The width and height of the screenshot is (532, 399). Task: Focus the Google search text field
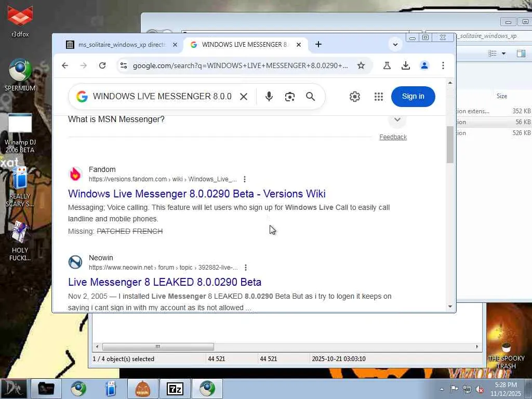pos(162,96)
